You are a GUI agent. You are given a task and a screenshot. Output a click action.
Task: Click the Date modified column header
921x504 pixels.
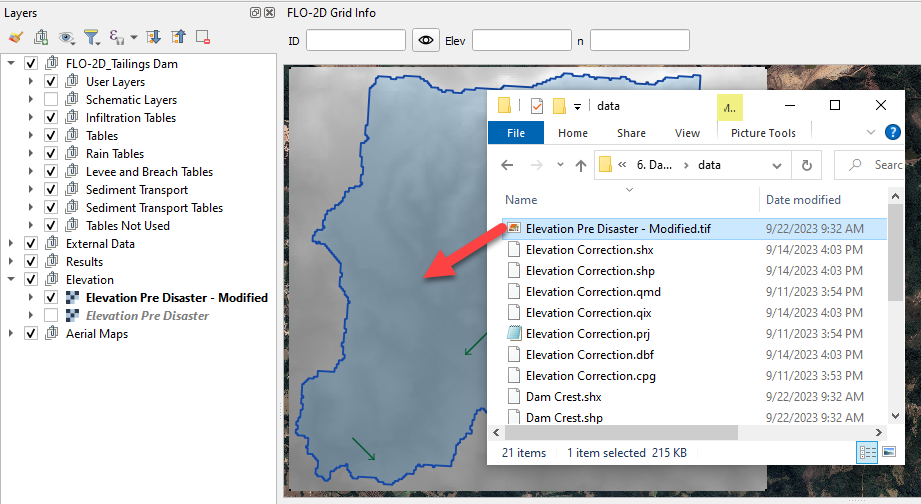tap(803, 200)
